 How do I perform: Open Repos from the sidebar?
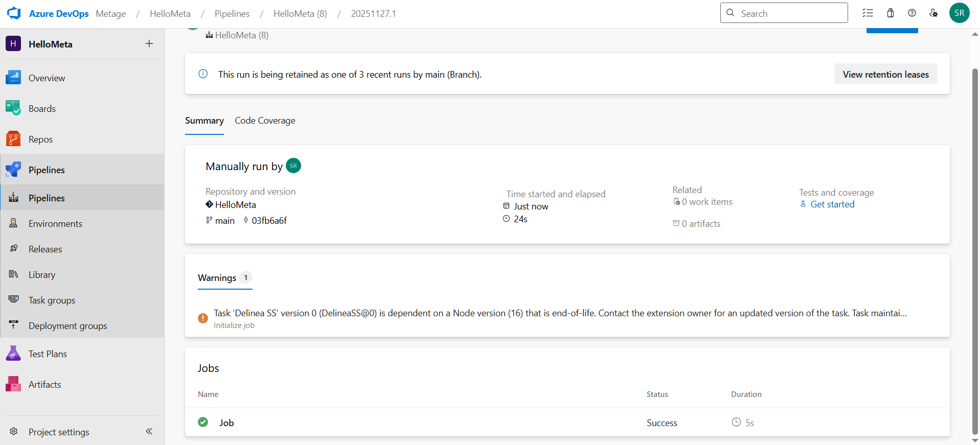(40, 139)
